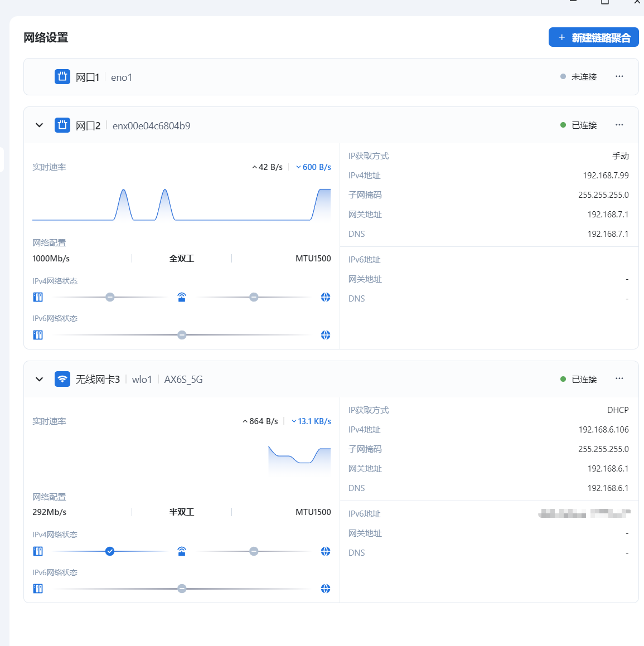644x646 pixels.
Task: Click the wlo1 interface name
Action: click(x=142, y=380)
